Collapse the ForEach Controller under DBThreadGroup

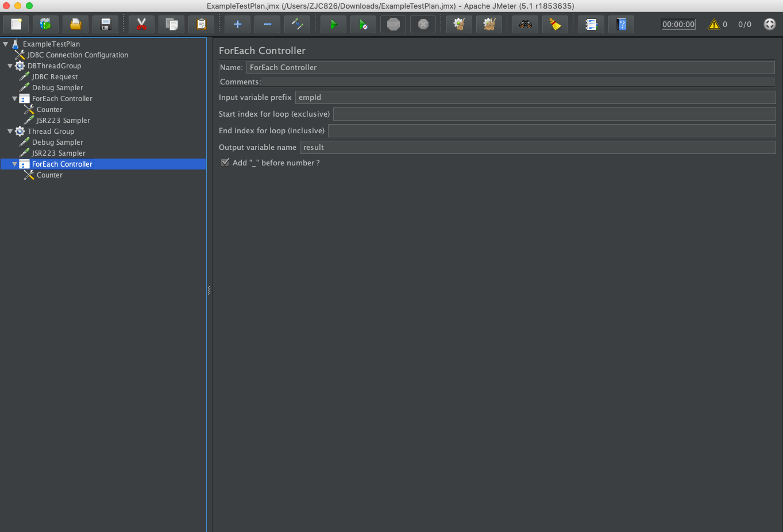(x=14, y=98)
